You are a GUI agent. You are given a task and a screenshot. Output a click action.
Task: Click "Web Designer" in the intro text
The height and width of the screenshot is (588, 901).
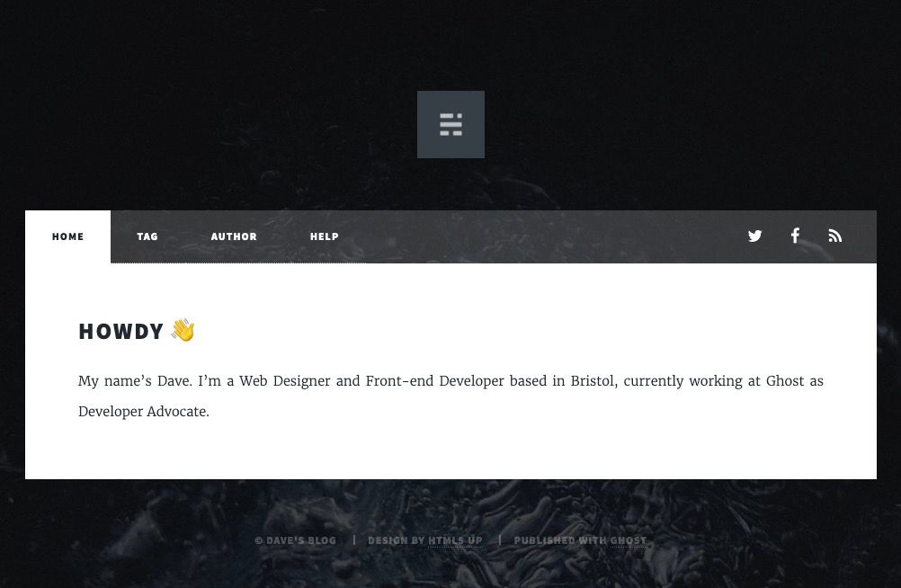[x=284, y=381]
